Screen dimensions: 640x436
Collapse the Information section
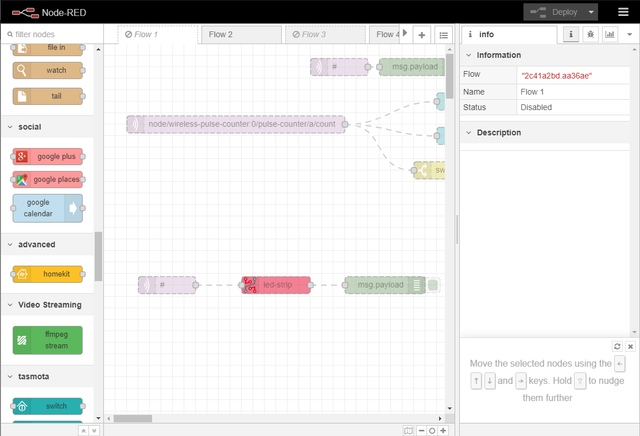pos(470,55)
